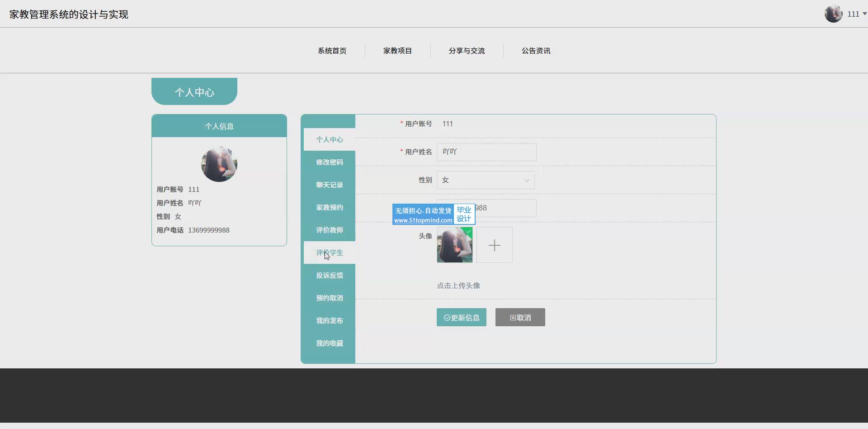
Task: Open 公告资讯 navigation item
Action: point(536,51)
